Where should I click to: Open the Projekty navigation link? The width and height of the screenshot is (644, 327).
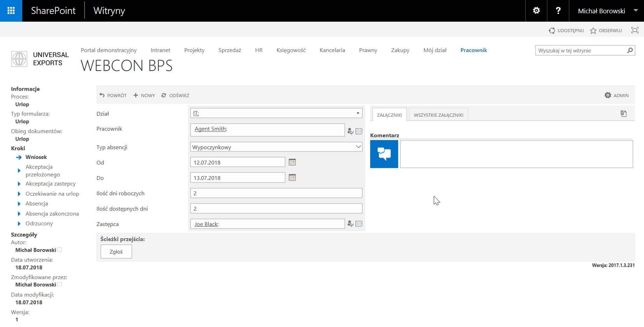pos(194,50)
